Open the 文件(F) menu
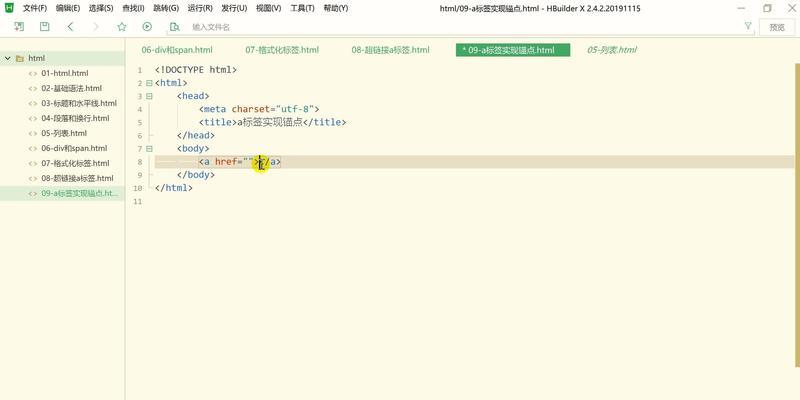This screenshot has width=800, height=400. tap(35, 8)
